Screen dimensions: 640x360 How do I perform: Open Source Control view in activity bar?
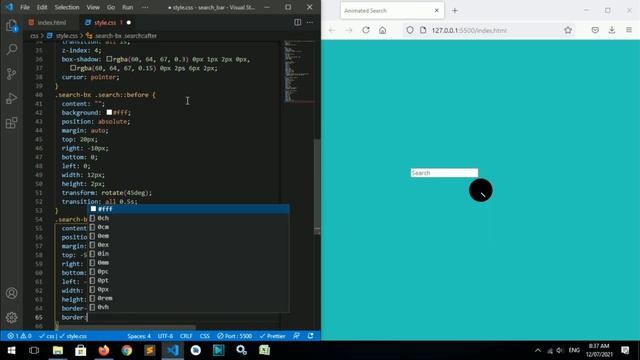point(11,74)
